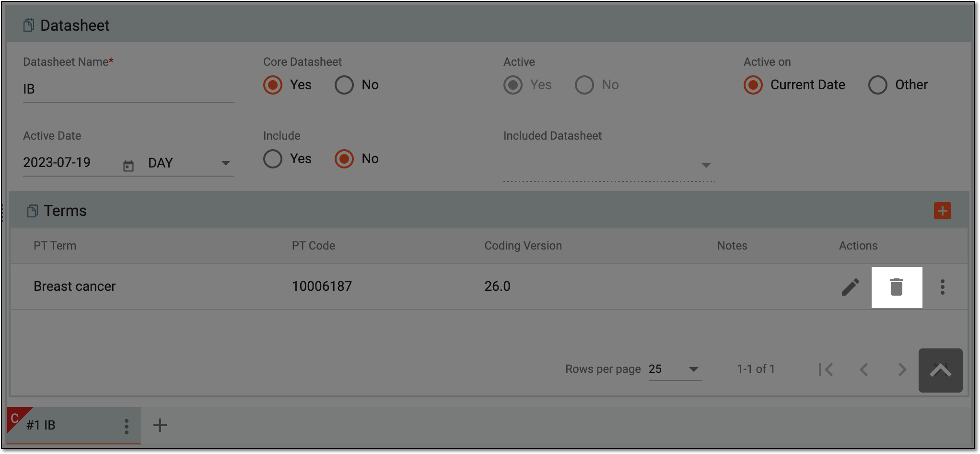The image size is (980, 454).
Task: Click the Datasheet Name input field
Action: tap(128, 89)
